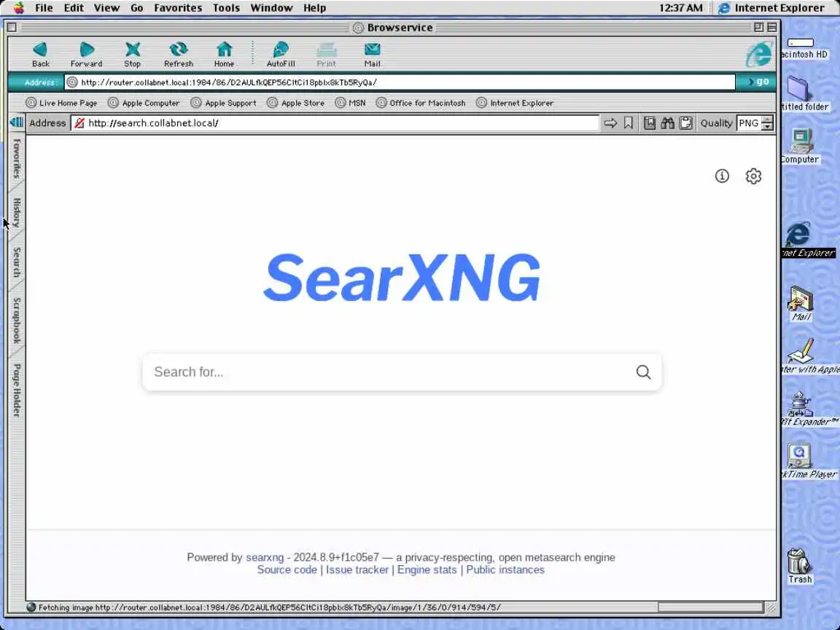The height and width of the screenshot is (630, 840).
Task: Open SearXNG preferences gear icon
Action: (x=753, y=176)
